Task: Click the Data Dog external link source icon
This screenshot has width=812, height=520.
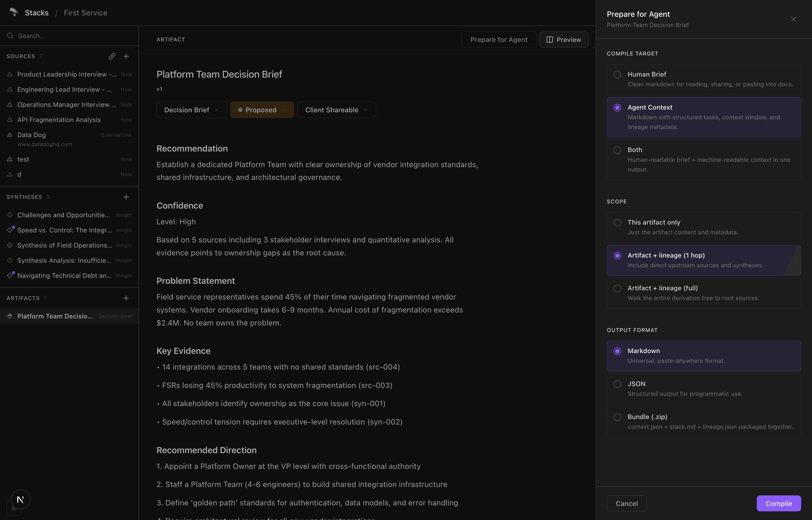Action: 10,135
